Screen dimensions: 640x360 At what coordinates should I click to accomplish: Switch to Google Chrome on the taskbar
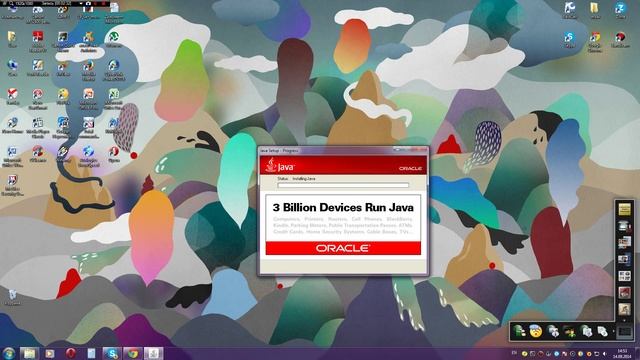[132, 353]
